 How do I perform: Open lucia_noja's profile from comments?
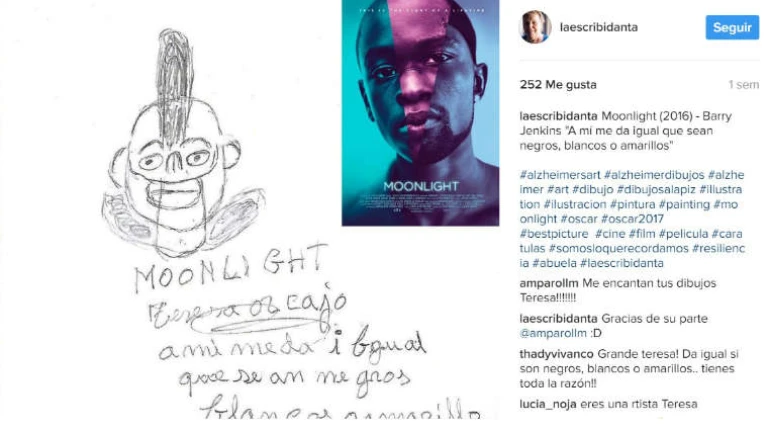pyautogui.click(x=548, y=404)
